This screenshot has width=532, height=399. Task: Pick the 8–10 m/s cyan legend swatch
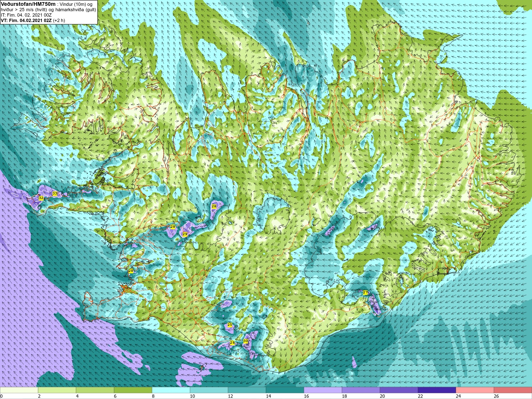coord(171,390)
